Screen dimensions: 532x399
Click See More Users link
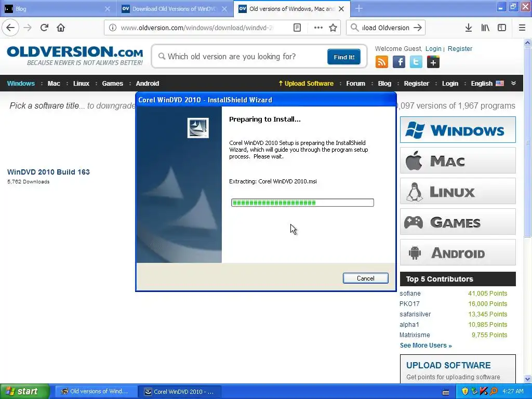tap(426, 345)
